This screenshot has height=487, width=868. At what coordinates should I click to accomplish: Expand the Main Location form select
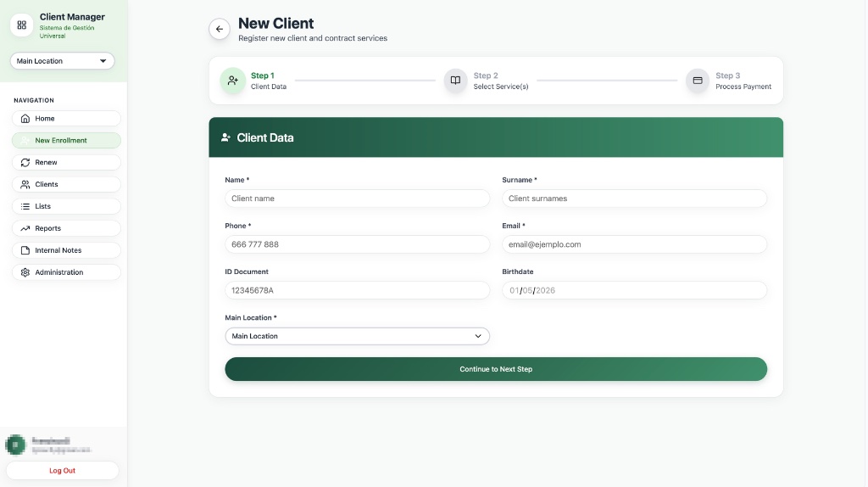[357, 336]
